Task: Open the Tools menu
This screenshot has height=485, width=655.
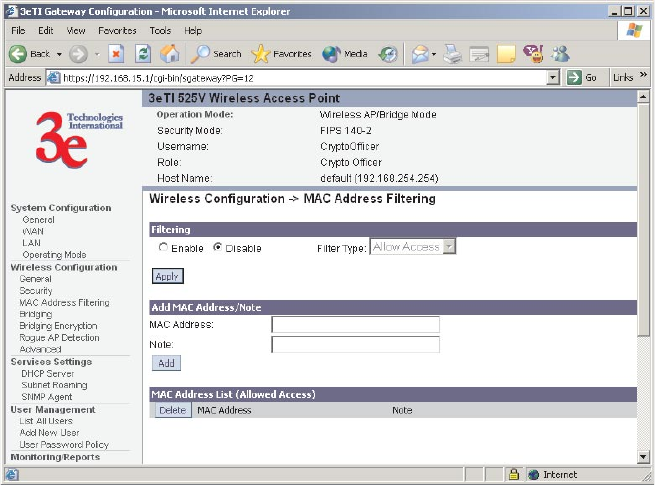Action: [x=160, y=30]
